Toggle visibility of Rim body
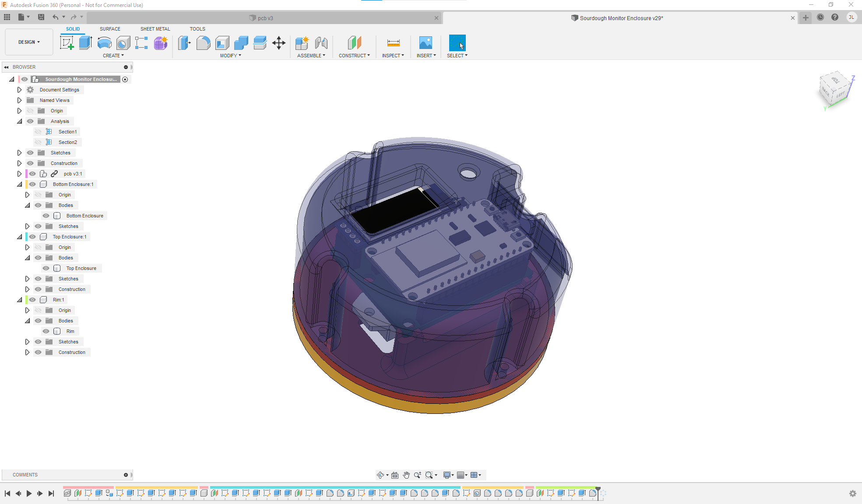862x504 pixels. pos(46,331)
